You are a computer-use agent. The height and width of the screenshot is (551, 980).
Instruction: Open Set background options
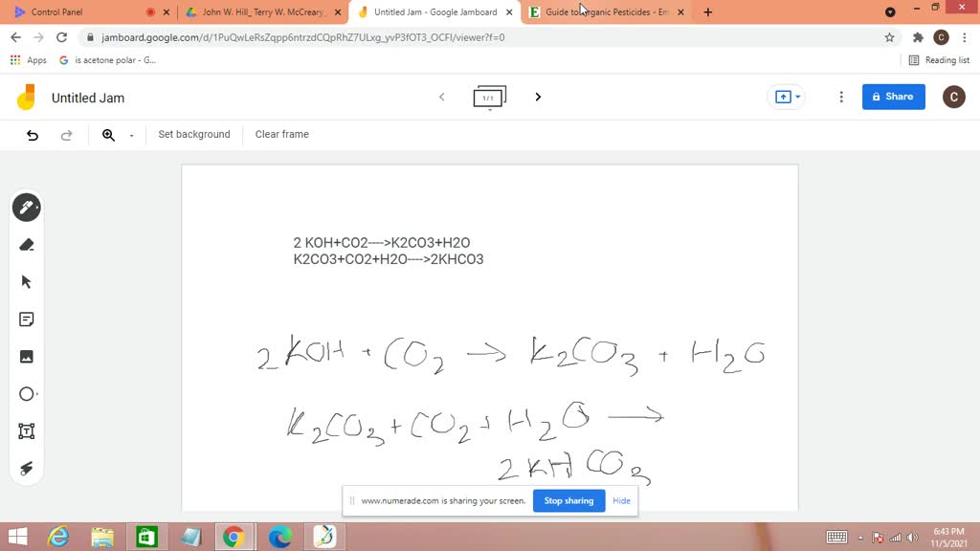click(193, 134)
